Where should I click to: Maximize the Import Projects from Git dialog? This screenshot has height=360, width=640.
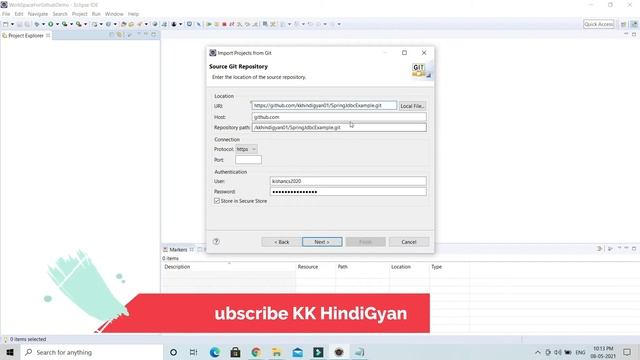pyautogui.click(x=404, y=53)
